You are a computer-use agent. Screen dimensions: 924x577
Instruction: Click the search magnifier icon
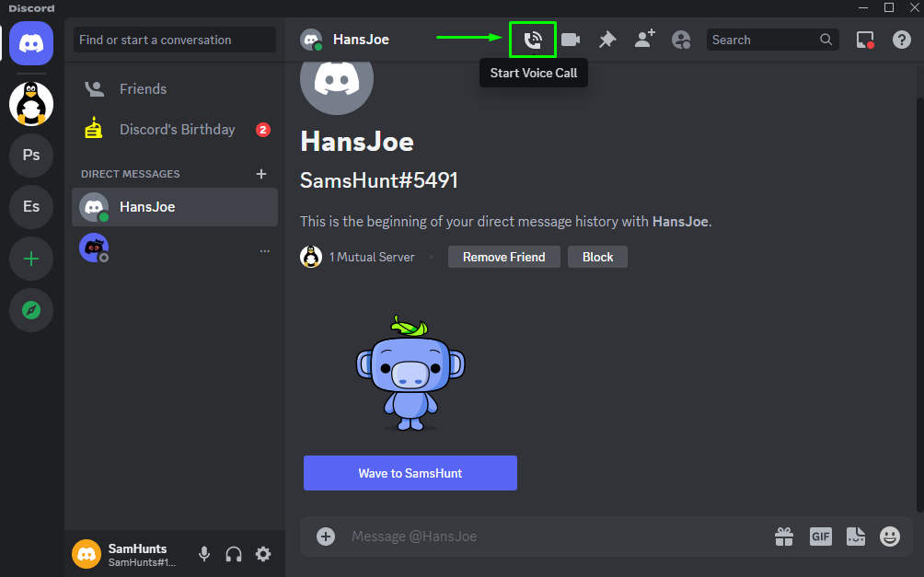click(x=826, y=40)
